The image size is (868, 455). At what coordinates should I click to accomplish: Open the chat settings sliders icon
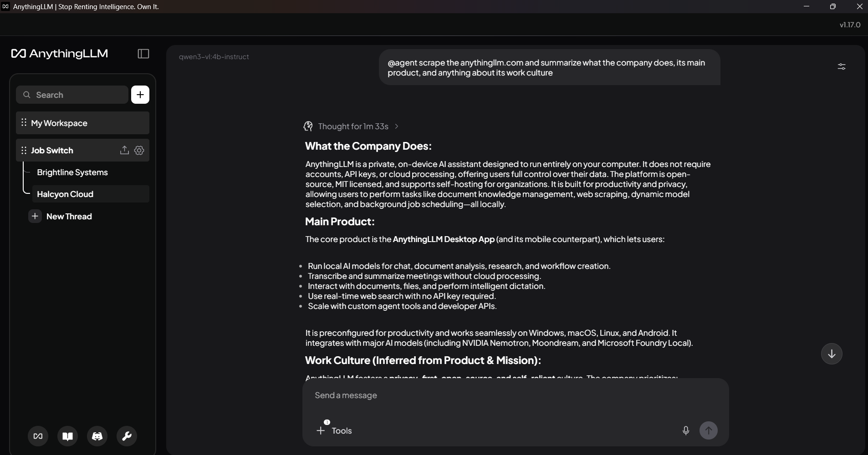point(842,66)
